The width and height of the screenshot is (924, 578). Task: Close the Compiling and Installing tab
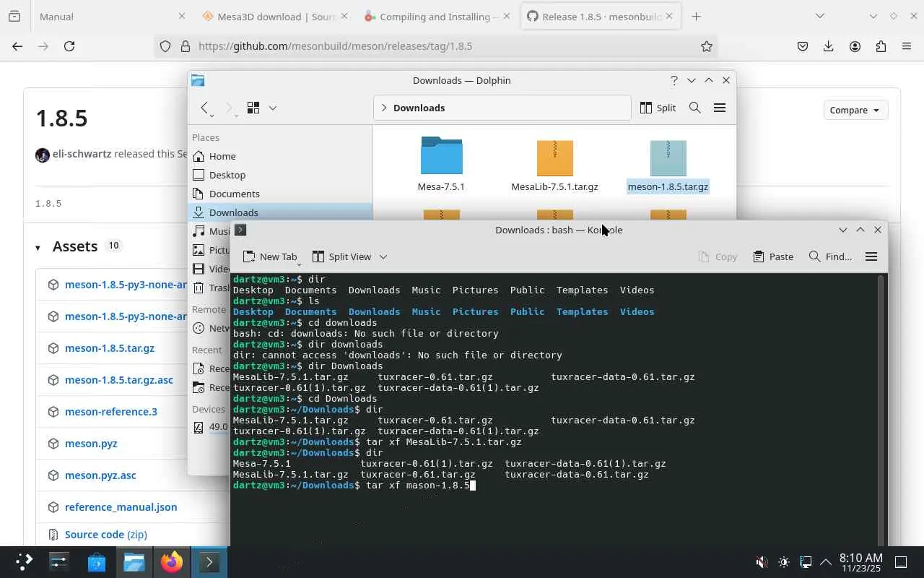coord(507,16)
